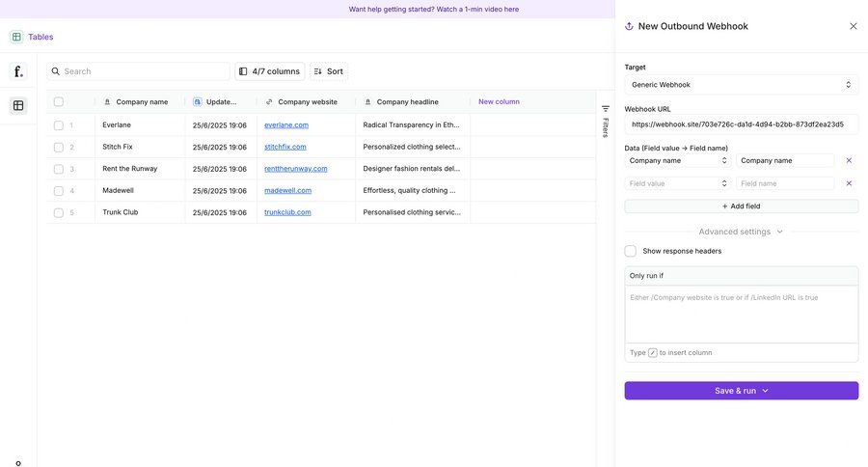Add a New column
Screen dimensions: 868x467
pos(499,102)
